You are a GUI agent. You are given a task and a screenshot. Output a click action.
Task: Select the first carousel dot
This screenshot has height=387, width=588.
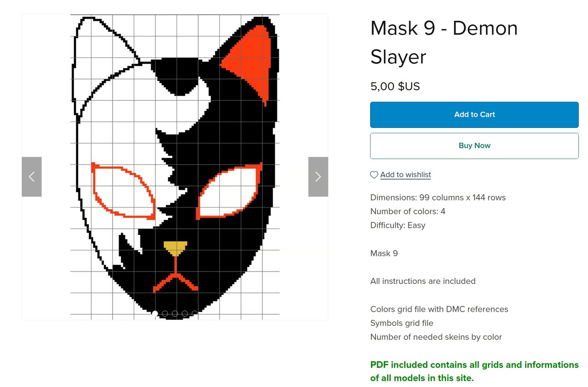click(x=155, y=314)
